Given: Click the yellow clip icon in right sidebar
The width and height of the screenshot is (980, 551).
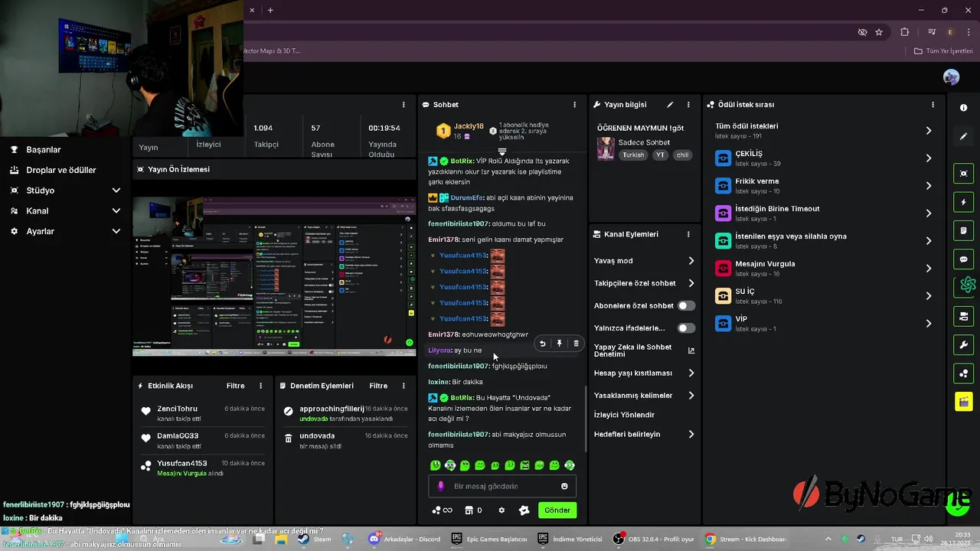Looking at the screenshot, I should coord(963,401).
